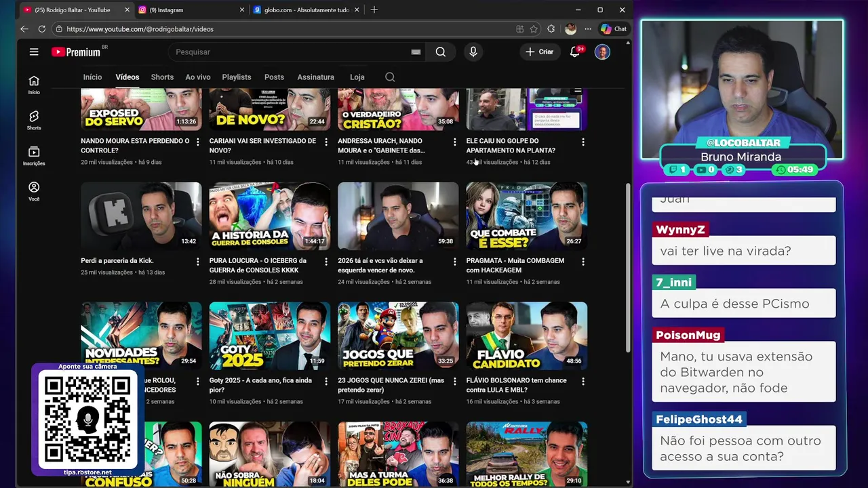Switch to the Shorts channel tab
Viewport: 868px width, 488px height.
pos(162,77)
